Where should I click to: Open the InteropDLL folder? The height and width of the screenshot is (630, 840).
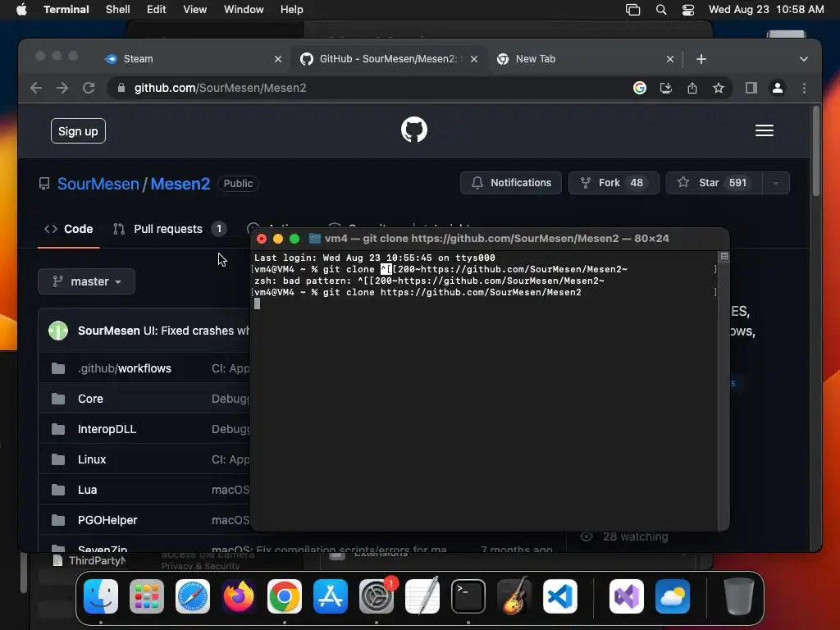coord(107,429)
